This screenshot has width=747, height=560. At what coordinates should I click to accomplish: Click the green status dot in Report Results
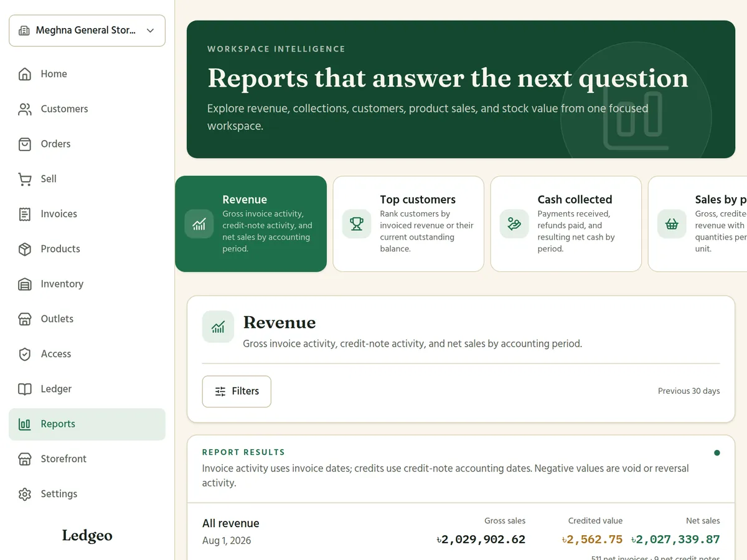pyautogui.click(x=717, y=453)
